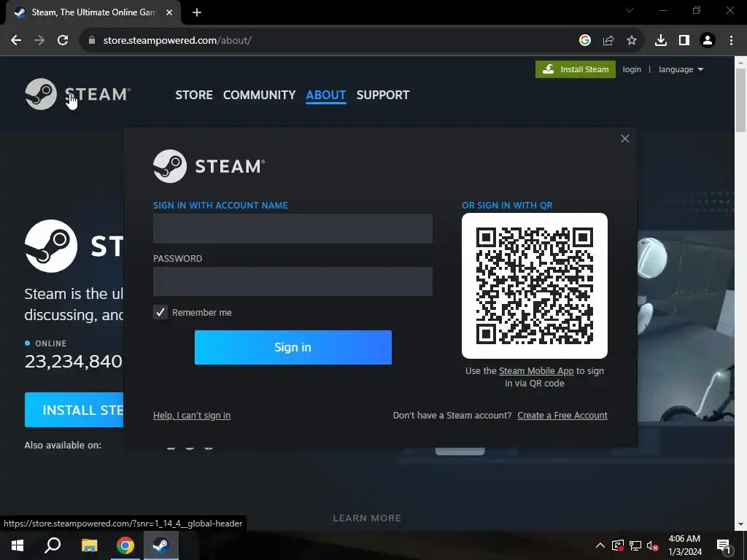Image resolution: width=747 pixels, height=560 pixels.
Task: Open the SUPPORT menu
Action: tap(383, 95)
